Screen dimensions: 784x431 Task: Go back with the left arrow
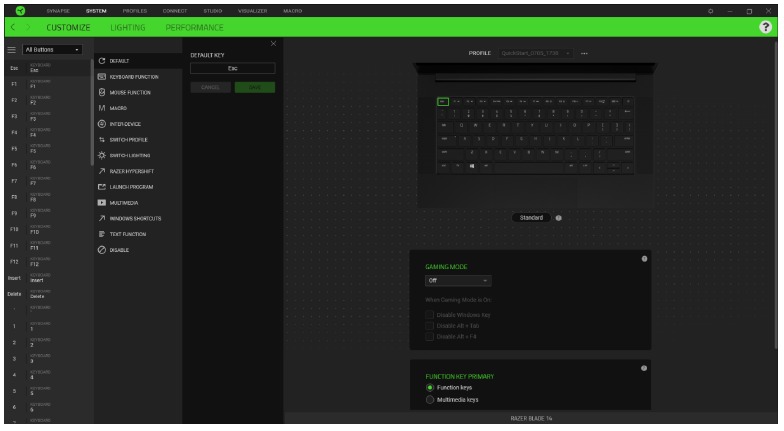(x=13, y=27)
